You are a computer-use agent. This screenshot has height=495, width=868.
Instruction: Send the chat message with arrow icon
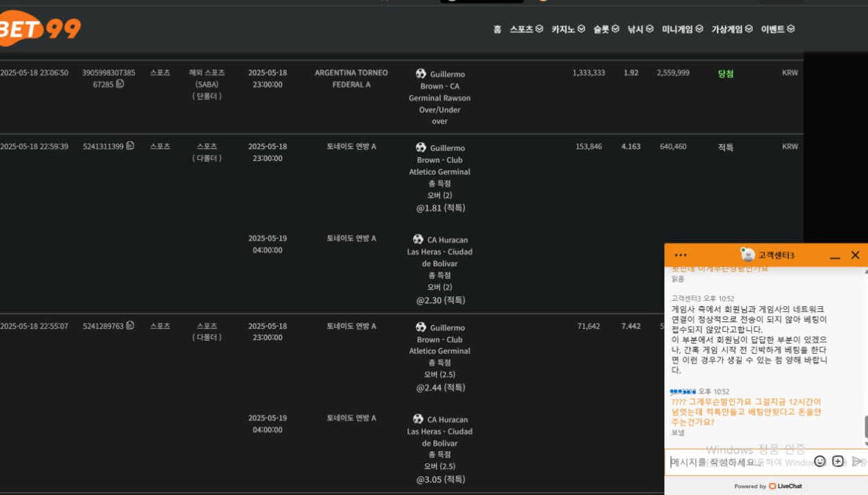tap(858, 461)
